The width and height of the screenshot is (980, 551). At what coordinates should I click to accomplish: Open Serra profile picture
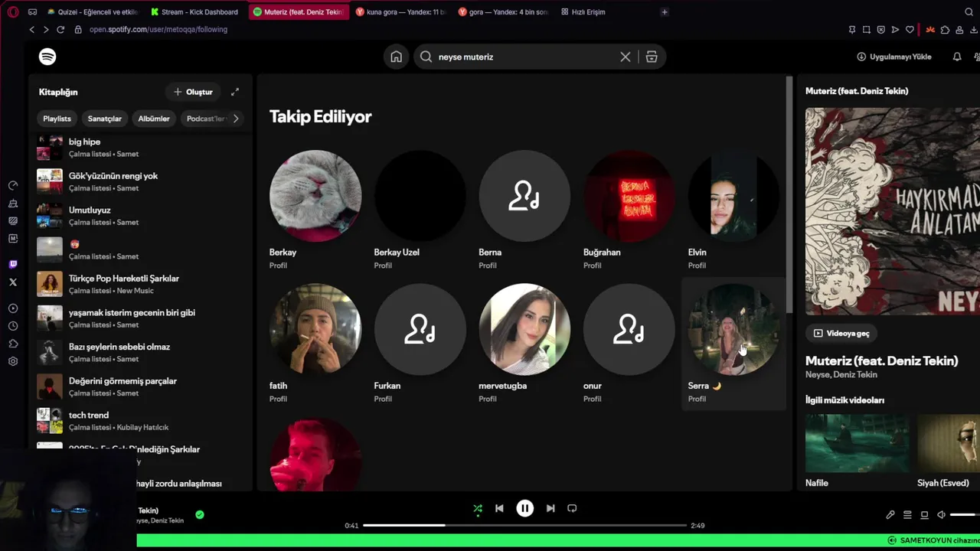[x=733, y=330]
